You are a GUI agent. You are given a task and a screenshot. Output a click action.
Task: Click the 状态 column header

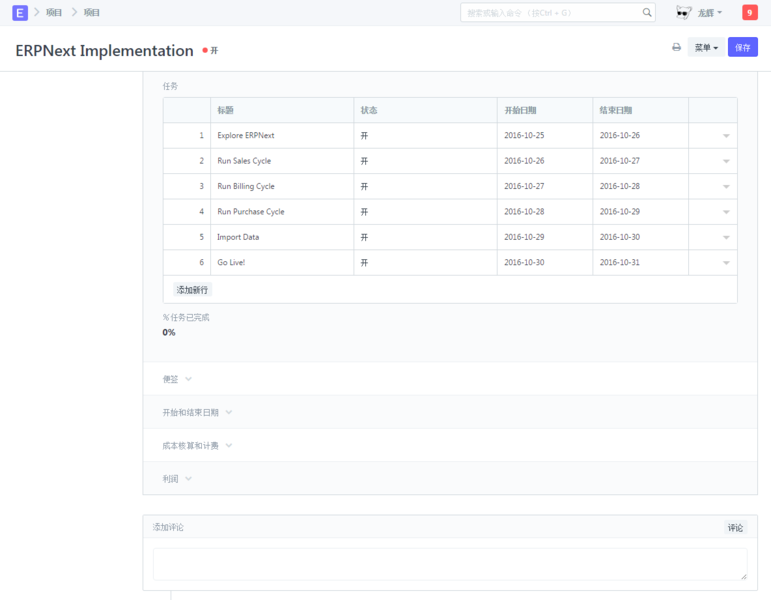(425, 110)
